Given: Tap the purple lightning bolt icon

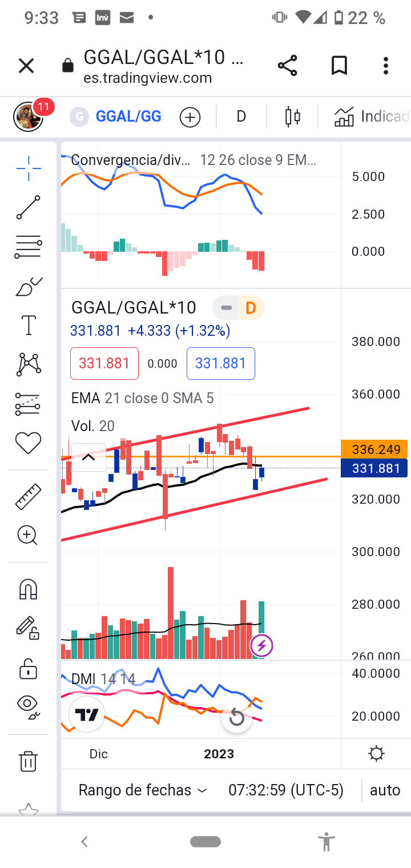Looking at the screenshot, I should [x=262, y=646].
